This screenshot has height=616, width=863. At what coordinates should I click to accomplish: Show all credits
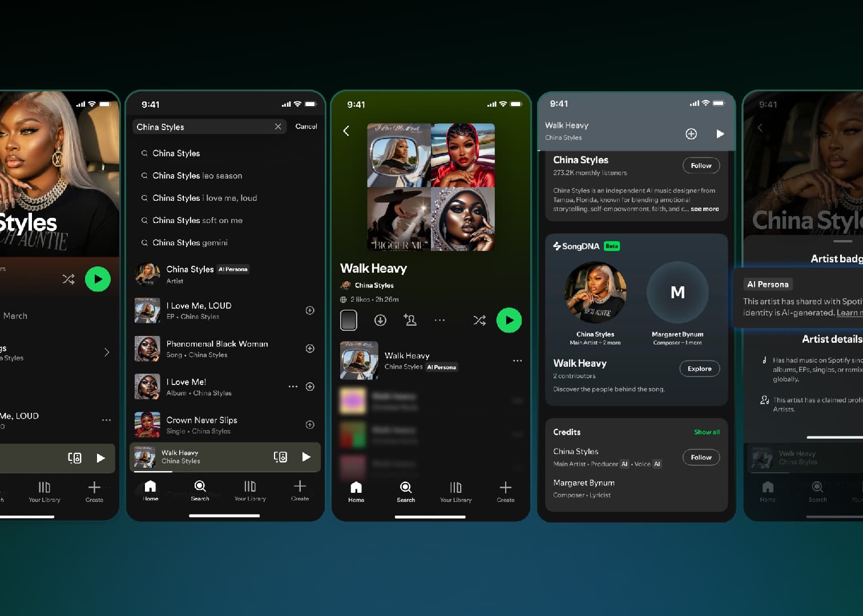pos(707,432)
